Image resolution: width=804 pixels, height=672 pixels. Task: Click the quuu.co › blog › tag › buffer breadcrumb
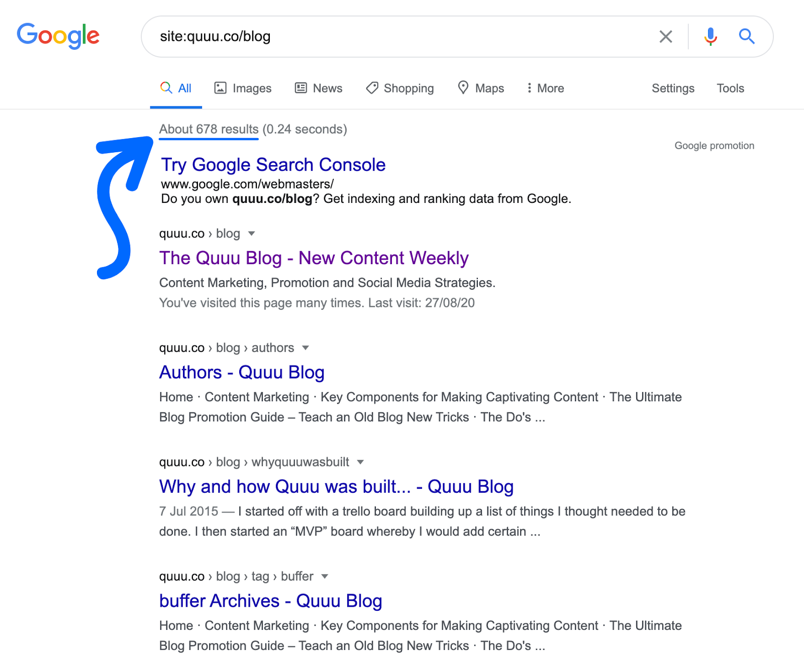[236, 577]
